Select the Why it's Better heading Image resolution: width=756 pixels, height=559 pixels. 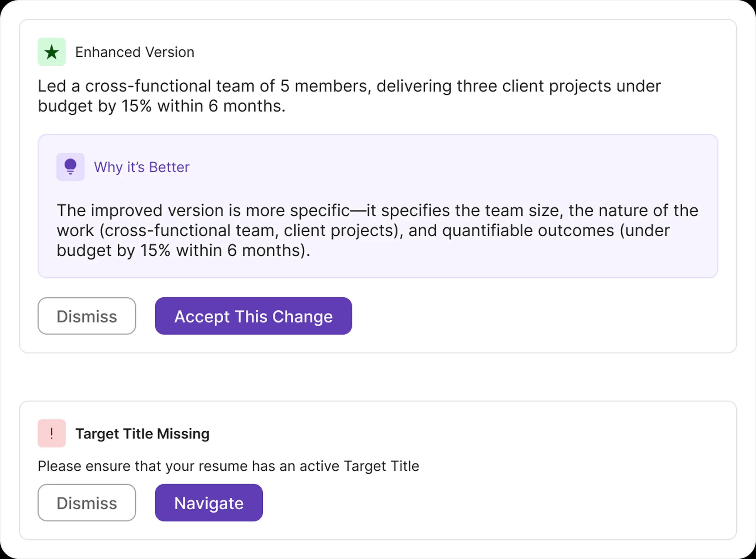[x=142, y=167]
